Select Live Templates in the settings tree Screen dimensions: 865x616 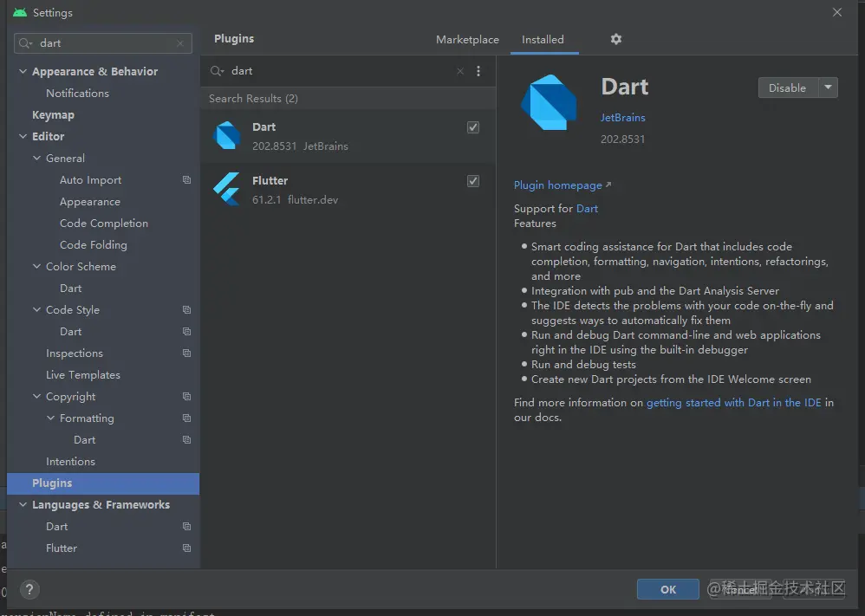pyautogui.click(x=83, y=374)
